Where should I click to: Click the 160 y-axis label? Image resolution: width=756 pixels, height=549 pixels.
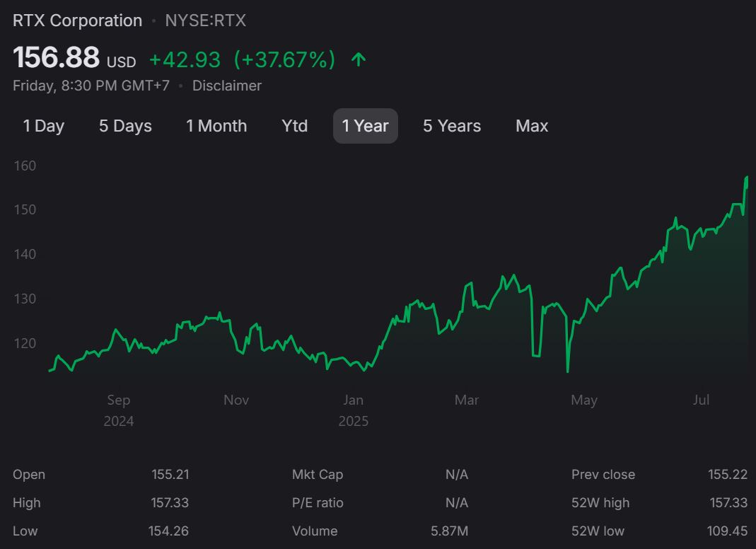[25, 166]
